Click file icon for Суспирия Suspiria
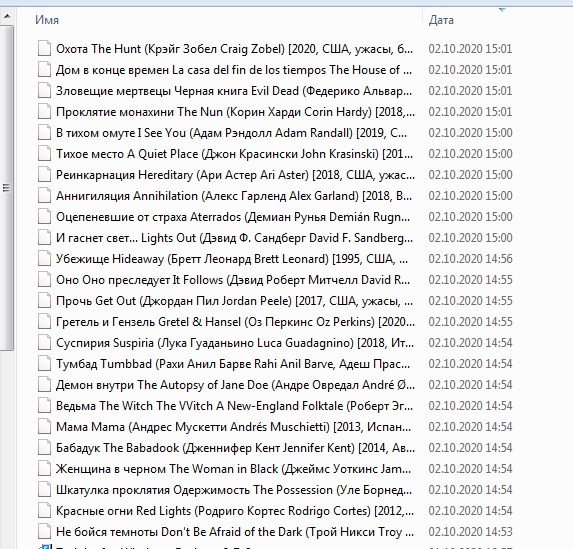 (45, 343)
